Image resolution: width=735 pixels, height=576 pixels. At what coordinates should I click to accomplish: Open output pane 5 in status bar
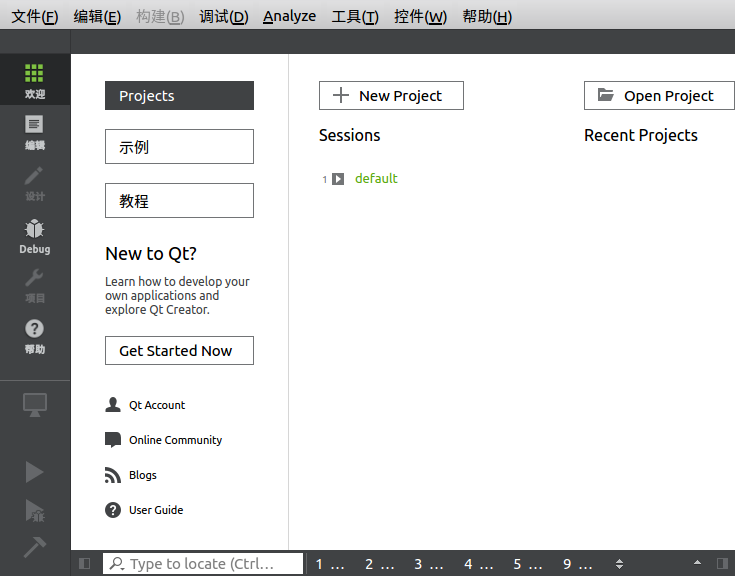[528, 564]
